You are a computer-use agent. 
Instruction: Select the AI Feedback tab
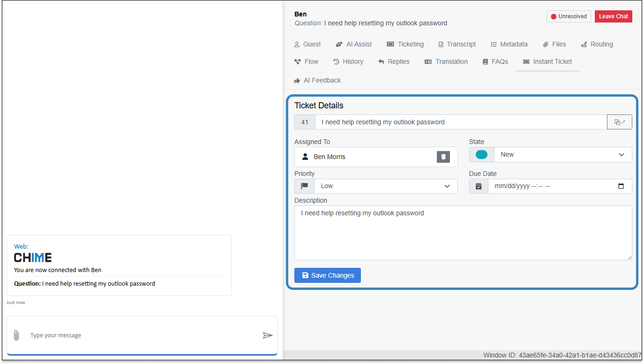[x=317, y=80]
